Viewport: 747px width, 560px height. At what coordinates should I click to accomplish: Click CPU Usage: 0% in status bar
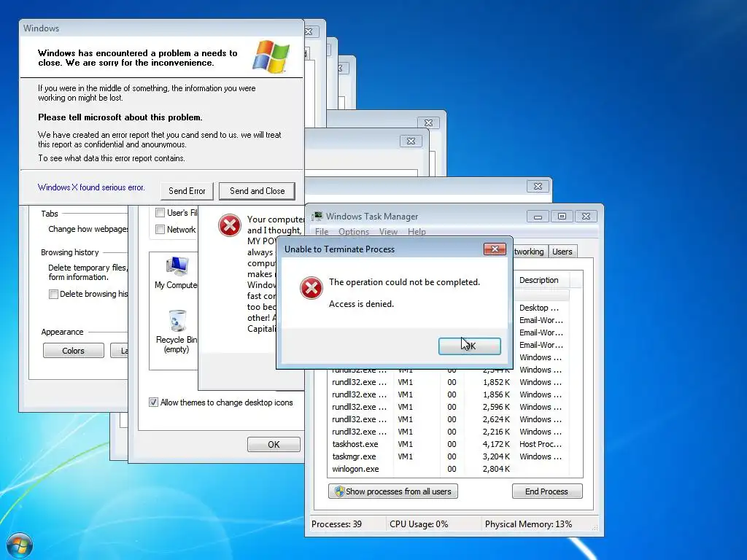tap(419, 524)
